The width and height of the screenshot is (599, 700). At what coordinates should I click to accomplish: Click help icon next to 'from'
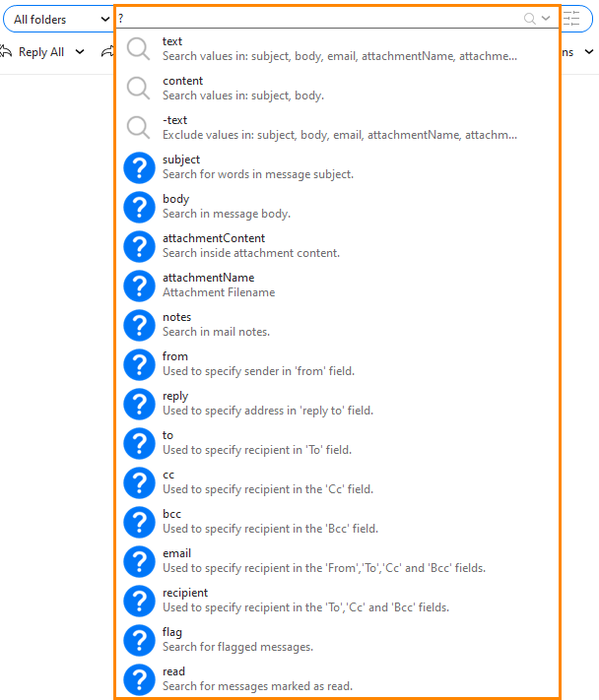click(139, 364)
